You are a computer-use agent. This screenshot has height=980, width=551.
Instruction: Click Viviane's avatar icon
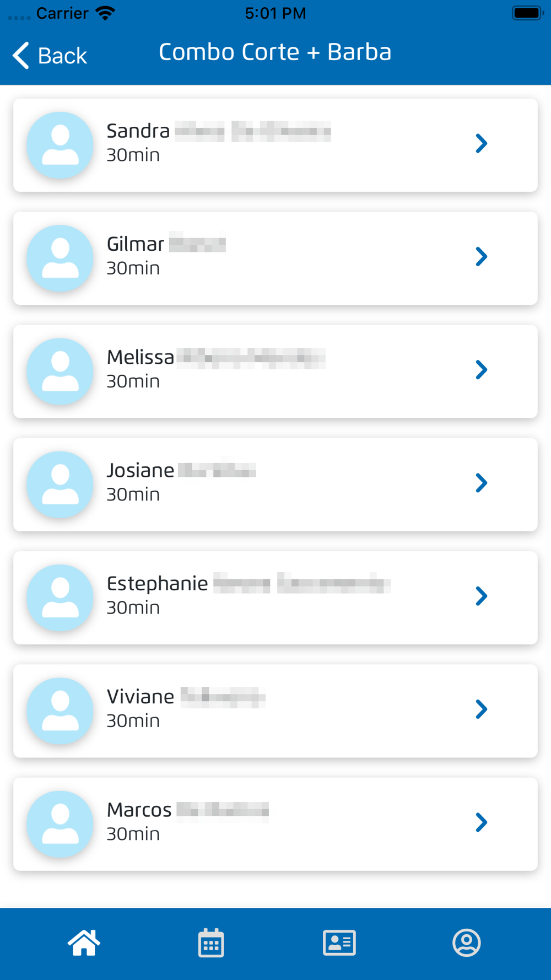click(x=60, y=711)
